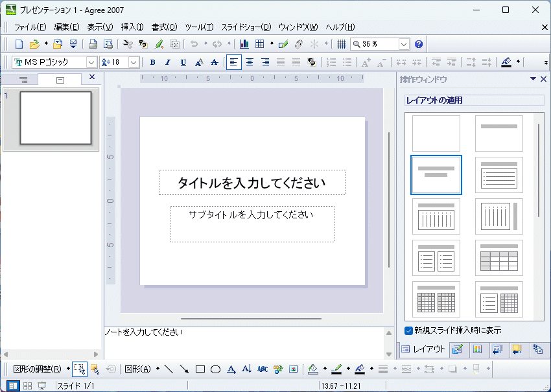Select the blank slide layout
551x392 pixels.
pos(436,133)
